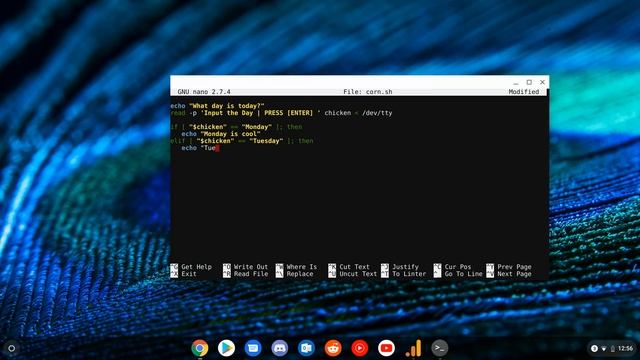
Task: Click the 'Go To Line' shortcut label
Action: coord(464,274)
